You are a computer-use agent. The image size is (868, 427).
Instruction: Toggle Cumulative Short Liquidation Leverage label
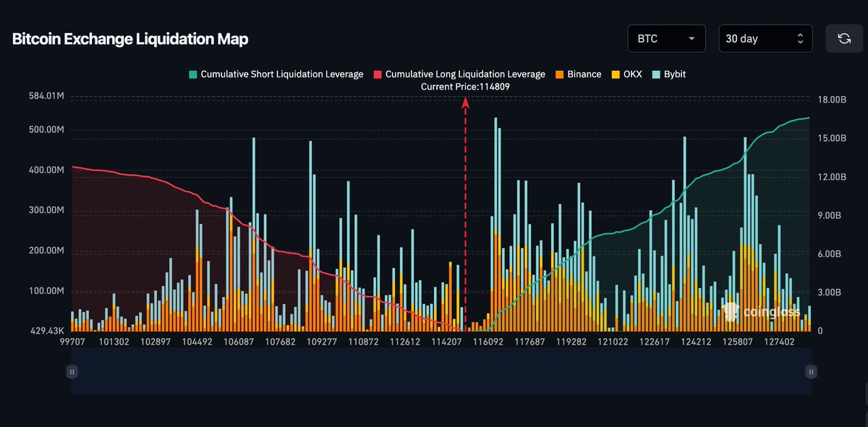[x=281, y=74]
